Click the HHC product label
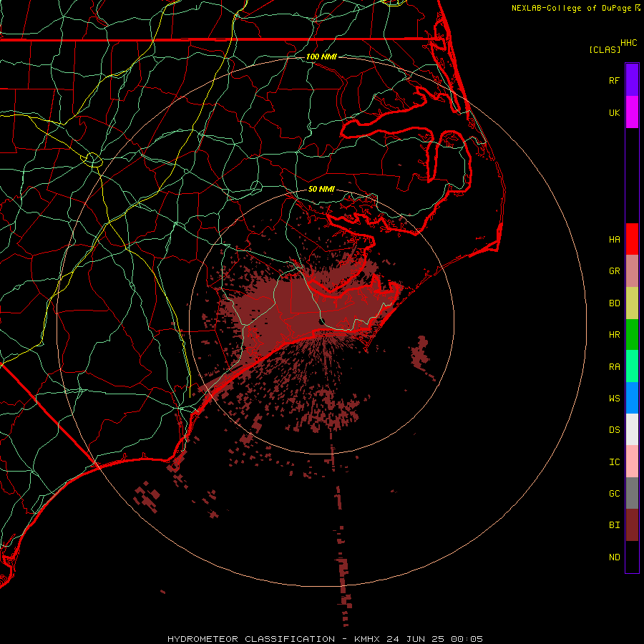Screen dimensions: 644x644 click(x=629, y=43)
